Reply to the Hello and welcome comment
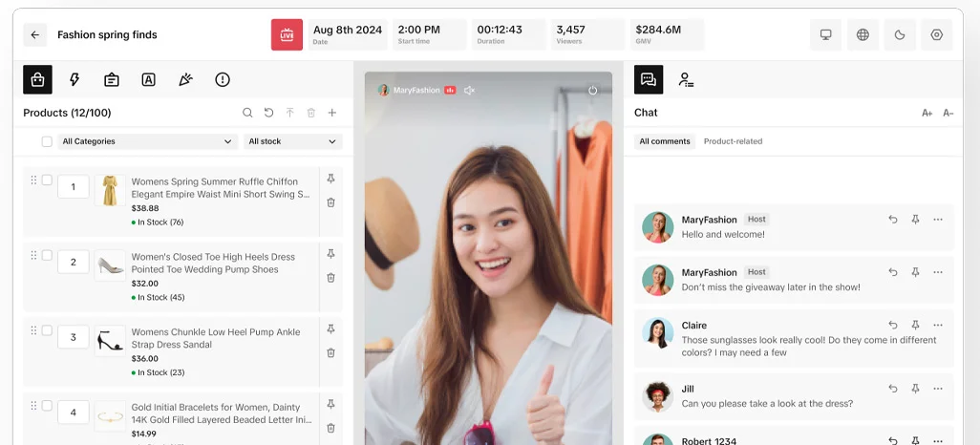 click(893, 220)
